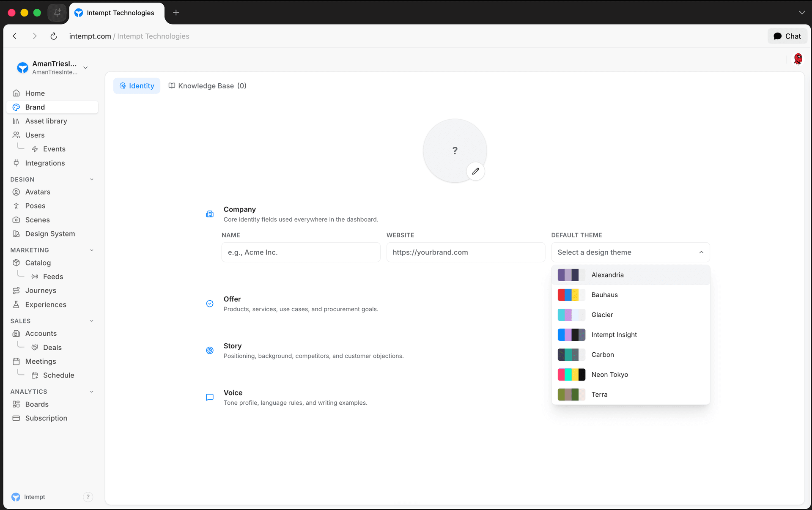Choose Alexandria theme from the list
The width and height of the screenshot is (812, 510).
[631, 275]
